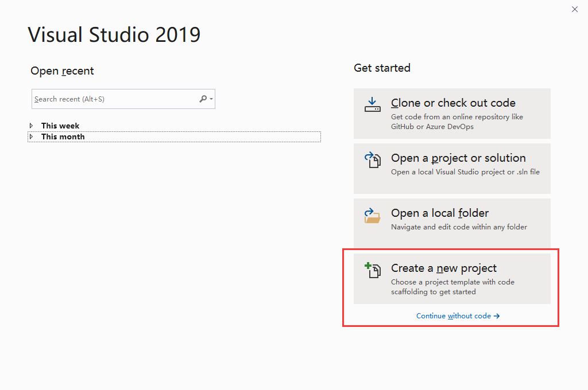Start Create a new project
Viewport: 588px width, 390px height.
click(x=452, y=278)
